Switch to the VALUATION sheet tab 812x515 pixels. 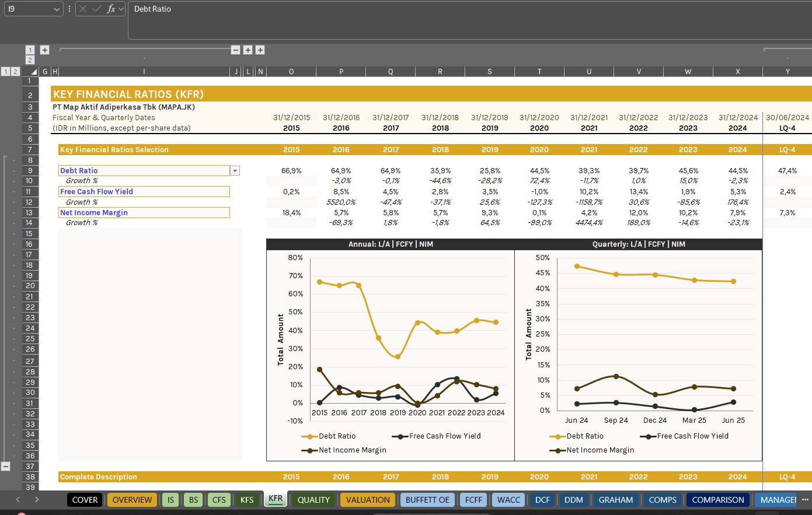pos(367,500)
